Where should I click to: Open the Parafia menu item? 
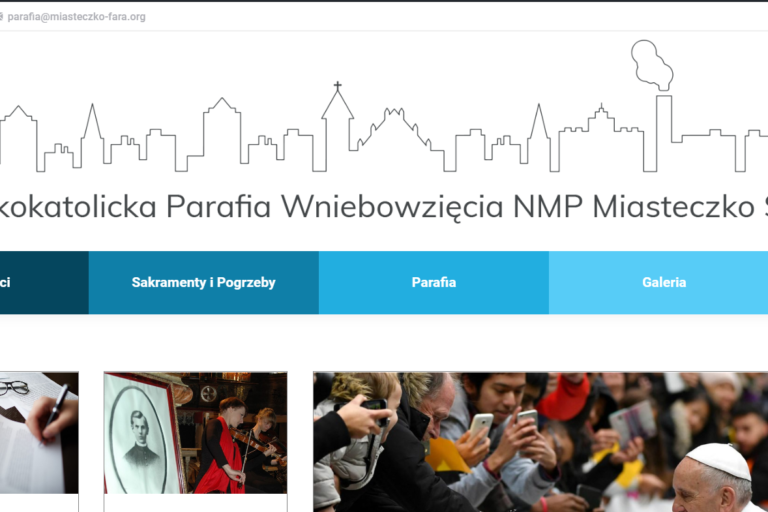pyautogui.click(x=434, y=283)
